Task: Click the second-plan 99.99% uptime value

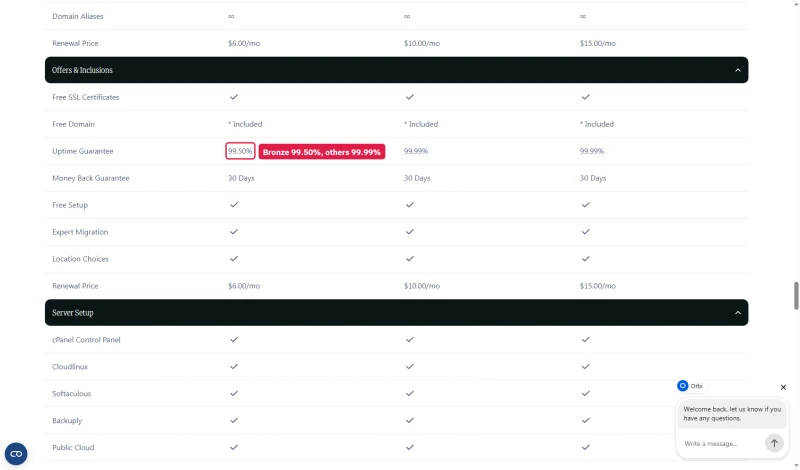Action: pos(416,151)
